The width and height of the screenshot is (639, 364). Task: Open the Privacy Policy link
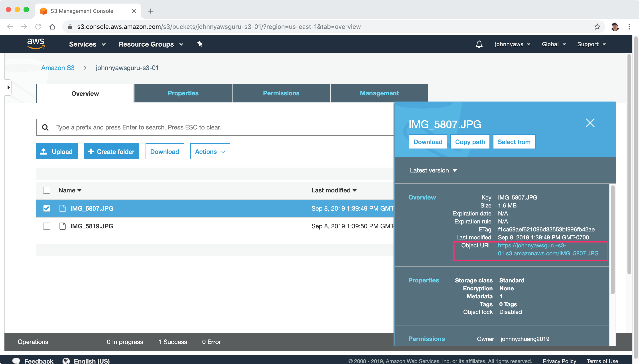click(x=559, y=361)
